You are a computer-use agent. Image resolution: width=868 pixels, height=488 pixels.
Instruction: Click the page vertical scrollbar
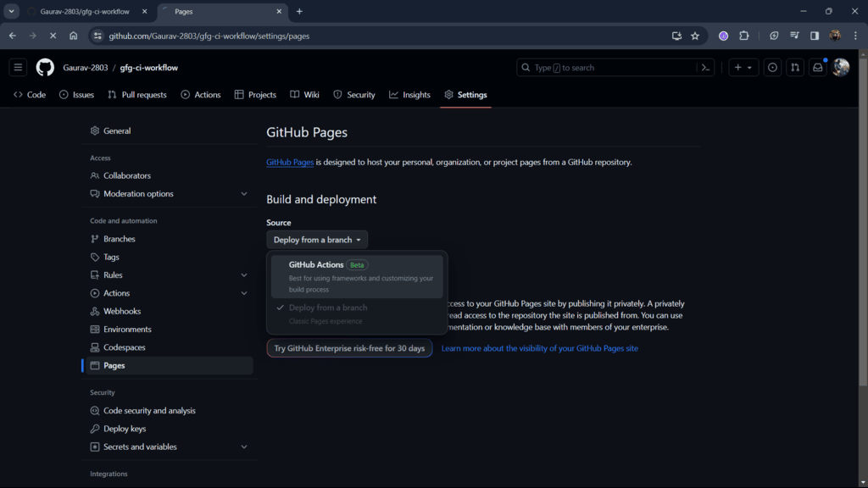863,221
